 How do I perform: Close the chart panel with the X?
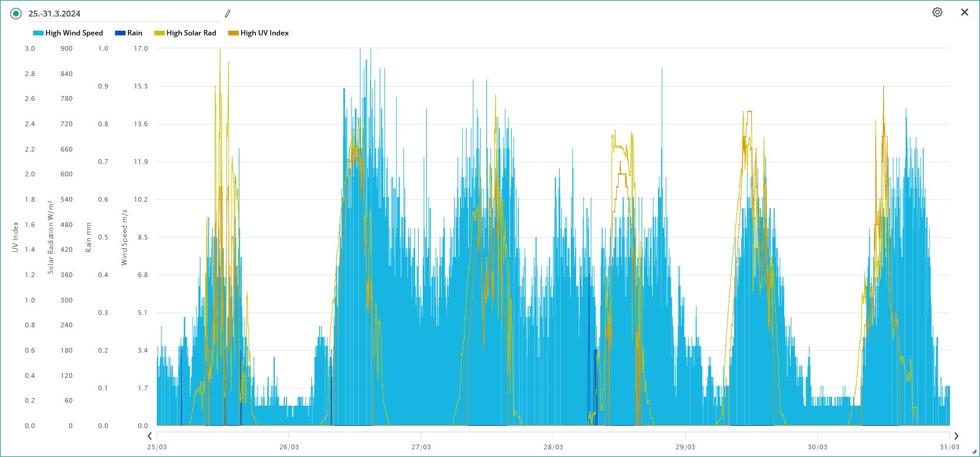(965, 12)
